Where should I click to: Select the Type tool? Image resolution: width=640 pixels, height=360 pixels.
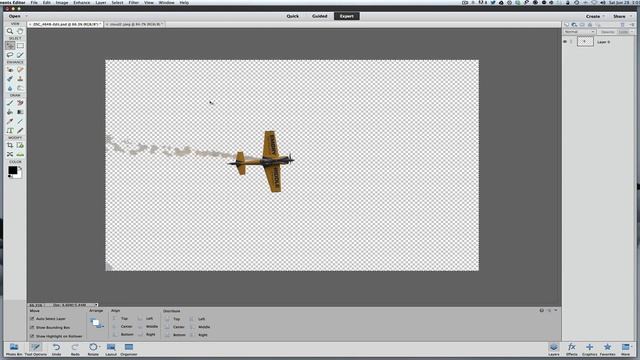(10, 131)
